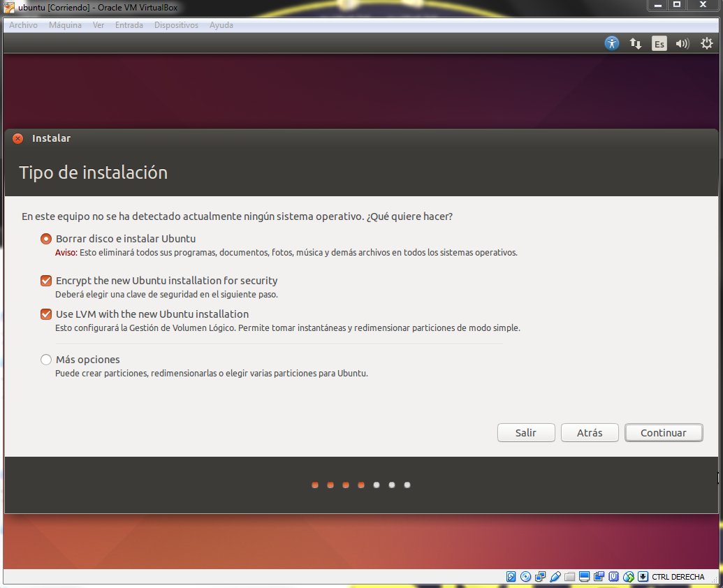Open the Ayuda menu
723x588 pixels.
point(221,25)
